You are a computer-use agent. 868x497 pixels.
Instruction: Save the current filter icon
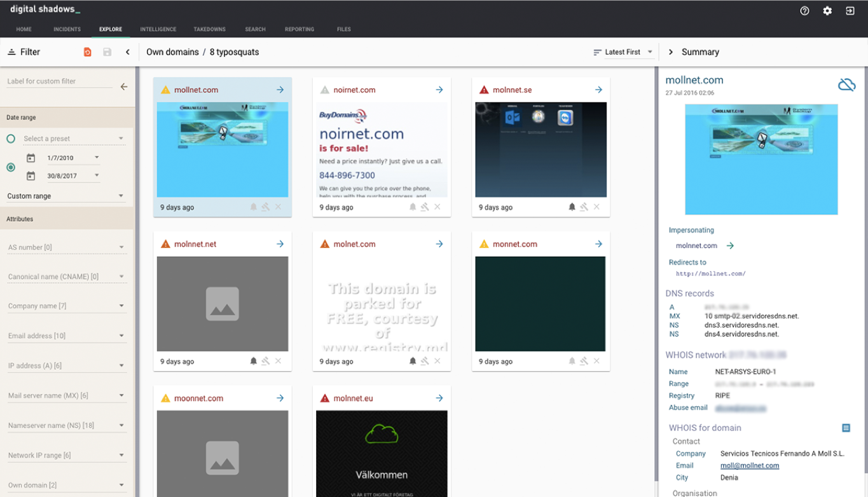pos(107,52)
